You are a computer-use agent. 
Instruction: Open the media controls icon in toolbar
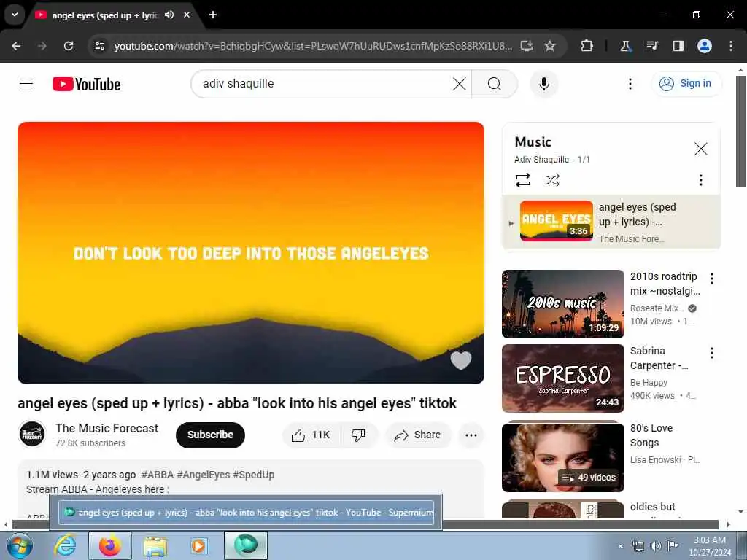[x=651, y=46]
